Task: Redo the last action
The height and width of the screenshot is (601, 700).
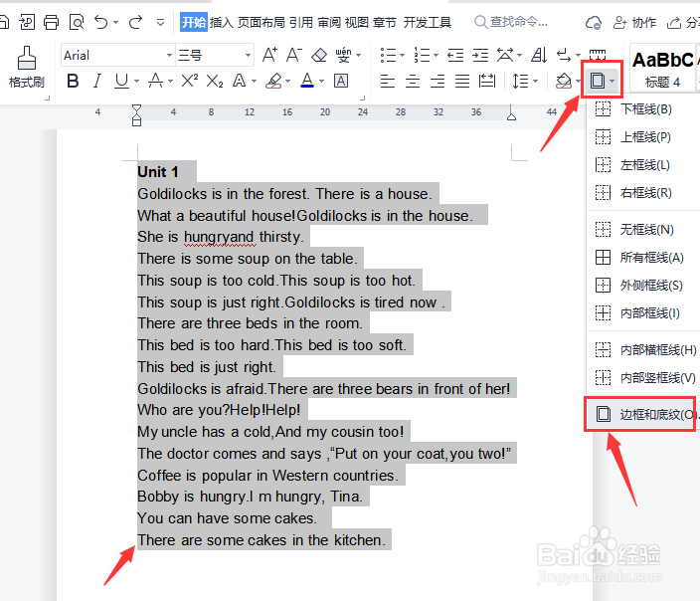Action: tap(135, 22)
